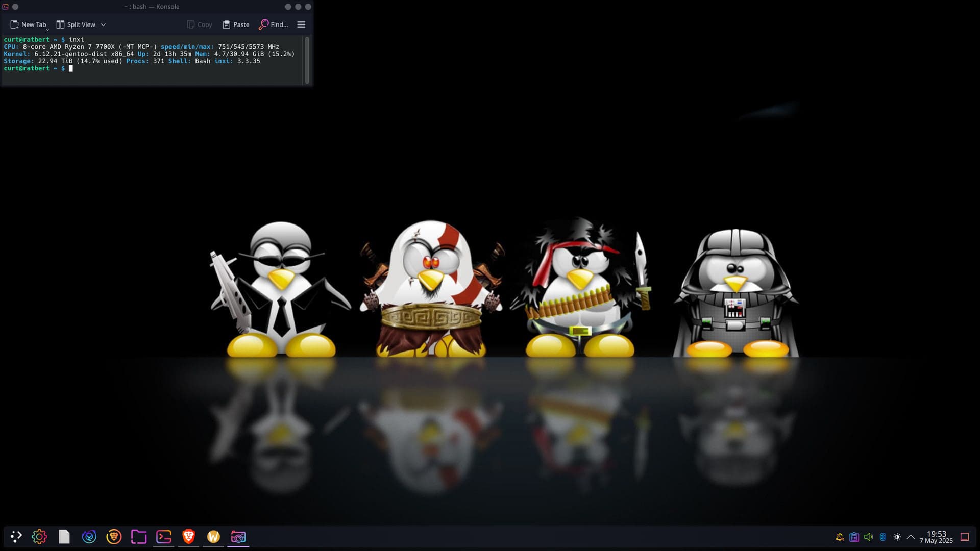Click the 'Storage:' label
Image resolution: width=980 pixels, height=551 pixels.
[x=19, y=61]
